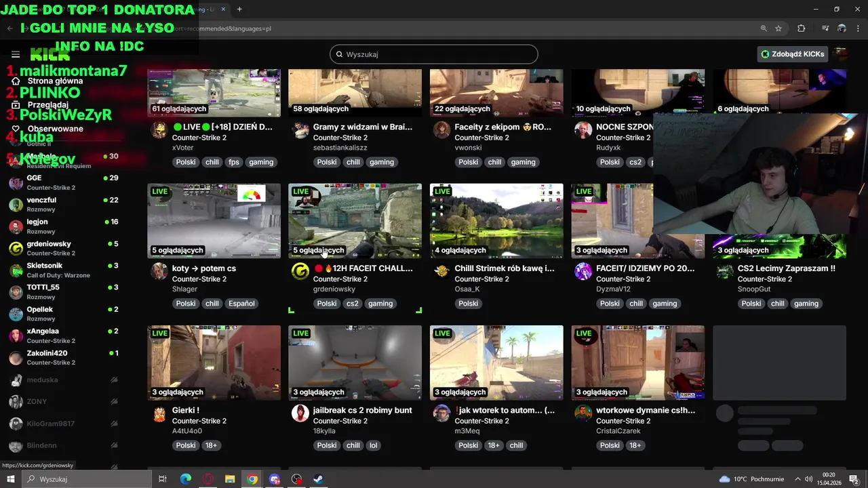The width and height of the screenshot is (868, 488).
Task: Open vwonski channel avatar
Action: click(x=442, y=130)
